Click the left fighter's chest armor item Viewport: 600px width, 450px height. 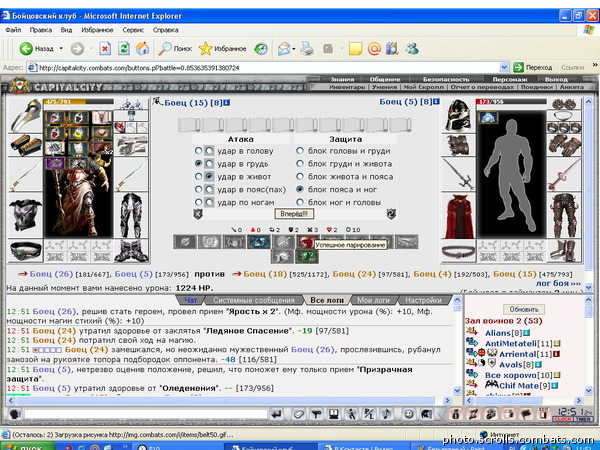click(26, 216)
